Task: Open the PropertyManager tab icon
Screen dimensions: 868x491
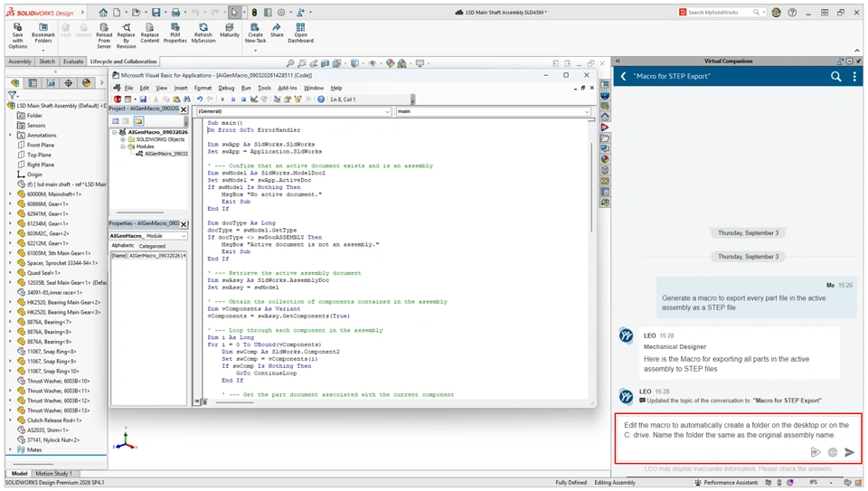Action: click(x=33, y=83)
